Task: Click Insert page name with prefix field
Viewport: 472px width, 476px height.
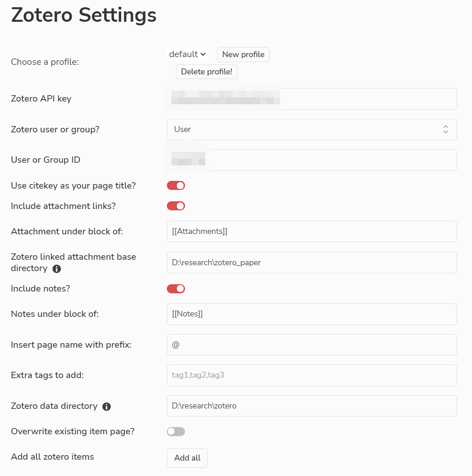Action: [x=311, y=345]
